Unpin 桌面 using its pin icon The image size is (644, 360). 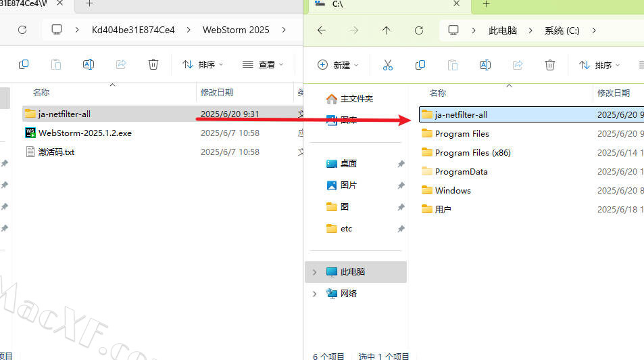[401, 164]
